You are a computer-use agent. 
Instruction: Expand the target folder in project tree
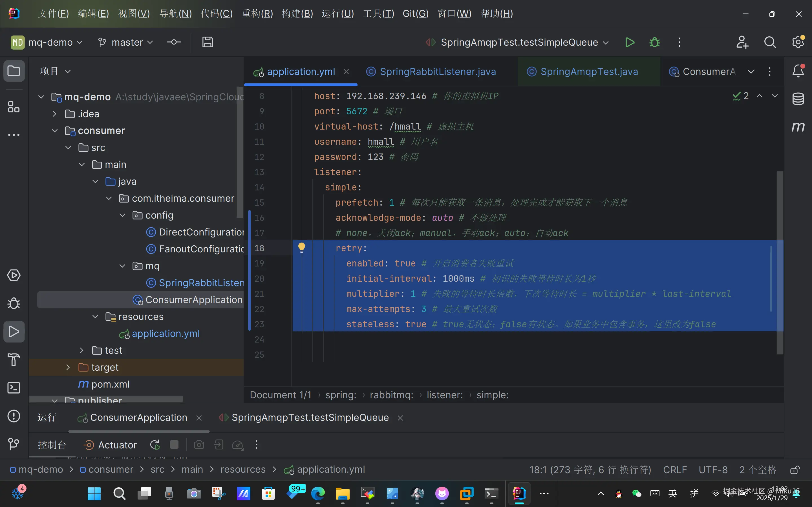68,367
